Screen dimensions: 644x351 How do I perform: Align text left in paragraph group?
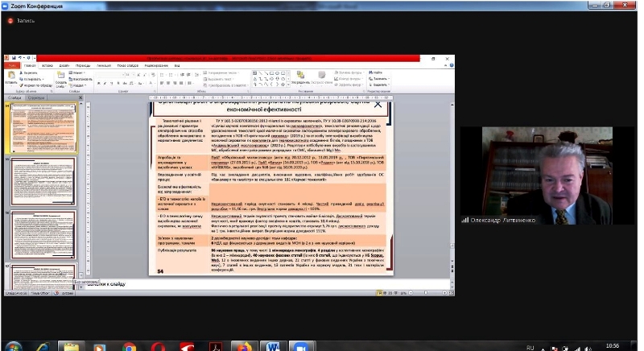[x=162, y=83]
